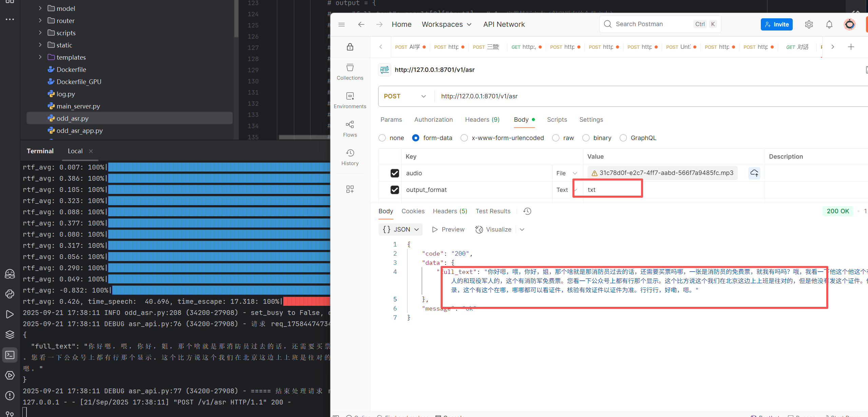This screenshot has width=868, height=417.
Task: Open the Environments sidebar panel
Action: click(350, 100)
